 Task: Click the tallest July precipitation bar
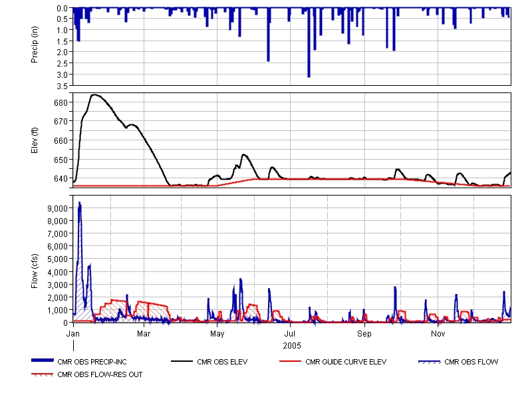click(309, 43)
